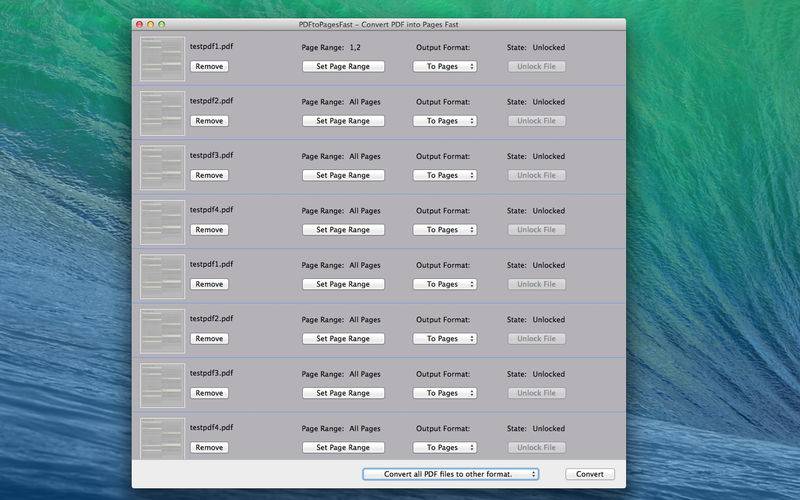Screen dimensions: 800x500
Task: Open To Pages dropdown of first testpdf4.pdf
Action: click(x=445, y=230)
